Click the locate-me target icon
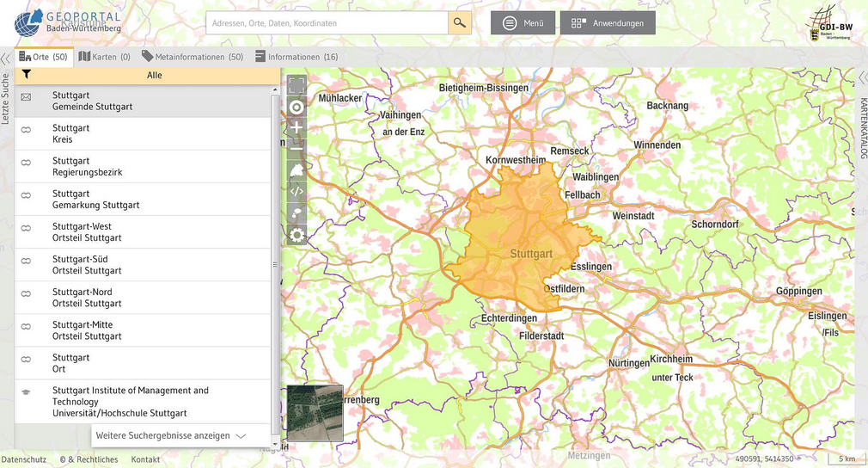This screenshot has width=868, height=468. [296, 107]
